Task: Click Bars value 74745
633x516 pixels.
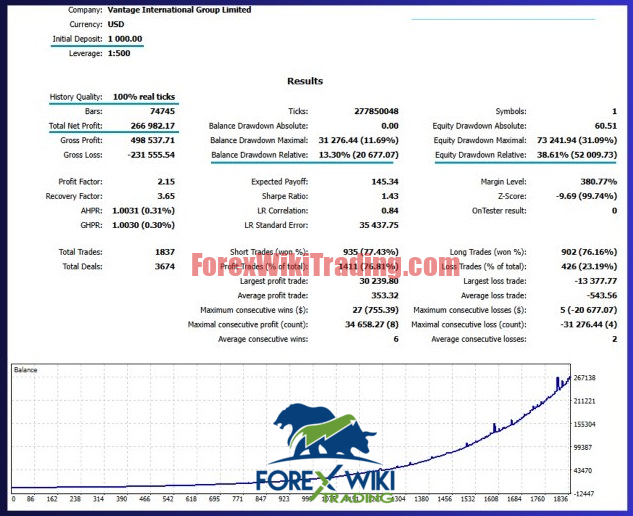Action: (x=162, y=111)
